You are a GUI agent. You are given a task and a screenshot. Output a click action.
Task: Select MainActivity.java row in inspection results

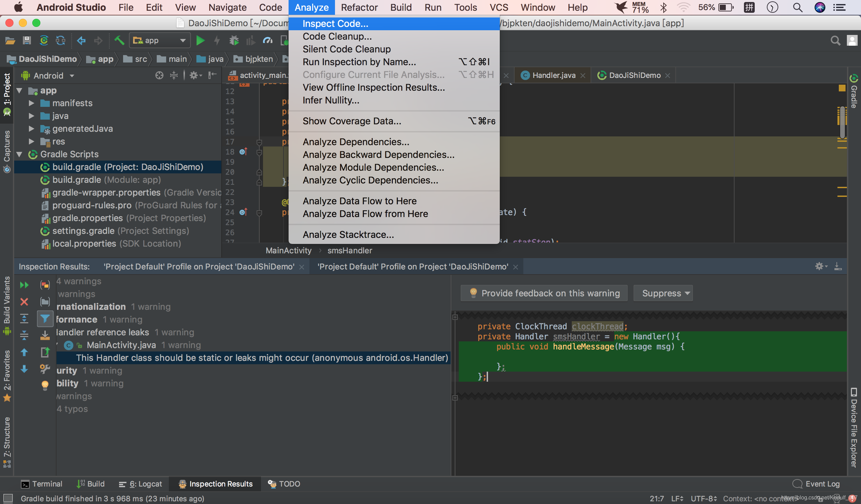pyautogui.click(x=253, y=345)
